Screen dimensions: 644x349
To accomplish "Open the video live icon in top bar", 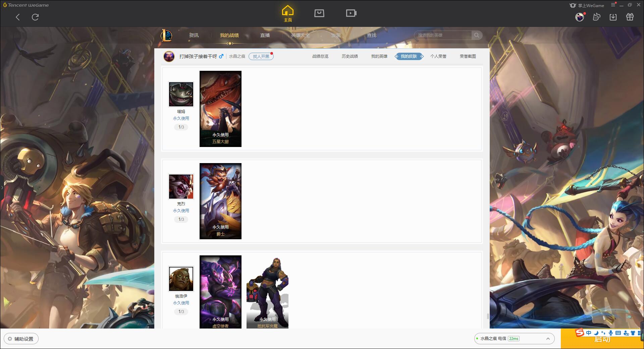I will coord(351,13).
